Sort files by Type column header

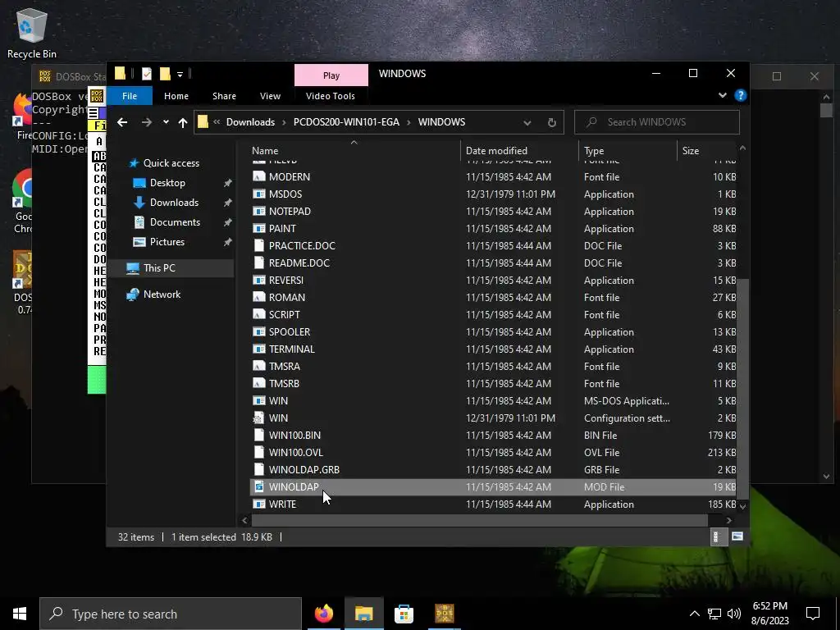point(628,151)
